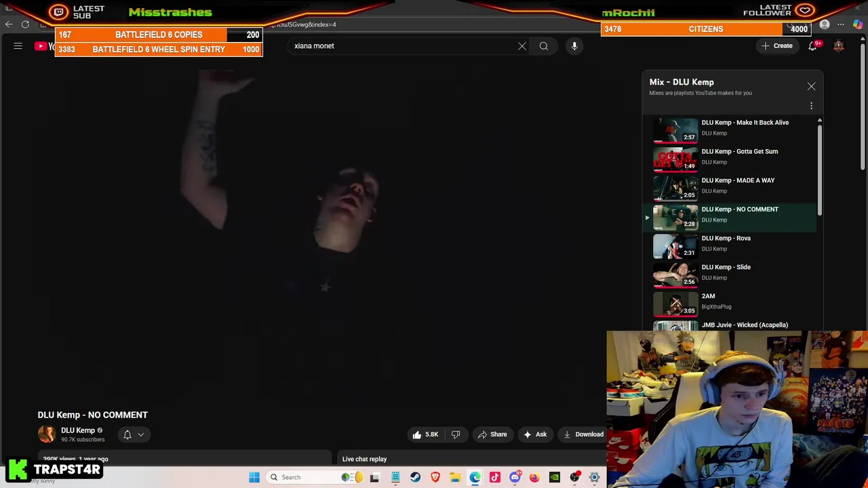868x488 pixels.
Task: Open the browser three-dot settings menu
Action: [841, 24]
